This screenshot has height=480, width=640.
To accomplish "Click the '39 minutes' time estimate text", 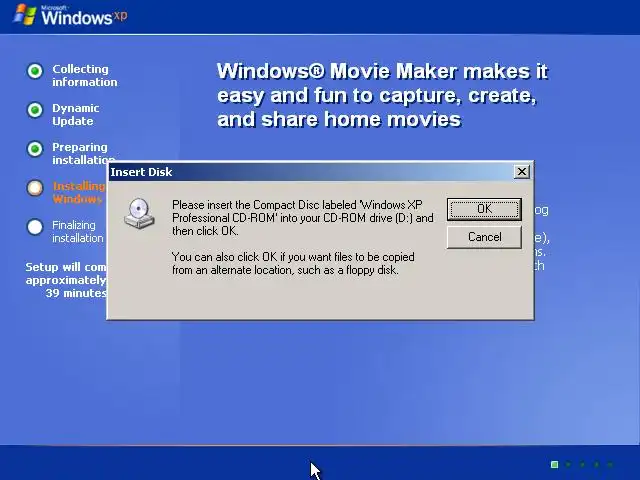I will [x=76, y=293].
